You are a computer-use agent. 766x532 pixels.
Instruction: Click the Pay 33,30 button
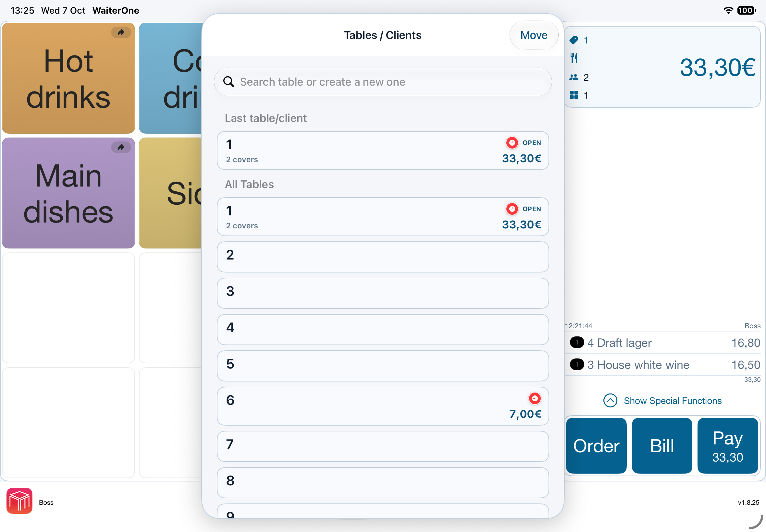click(x=728, y=446)
